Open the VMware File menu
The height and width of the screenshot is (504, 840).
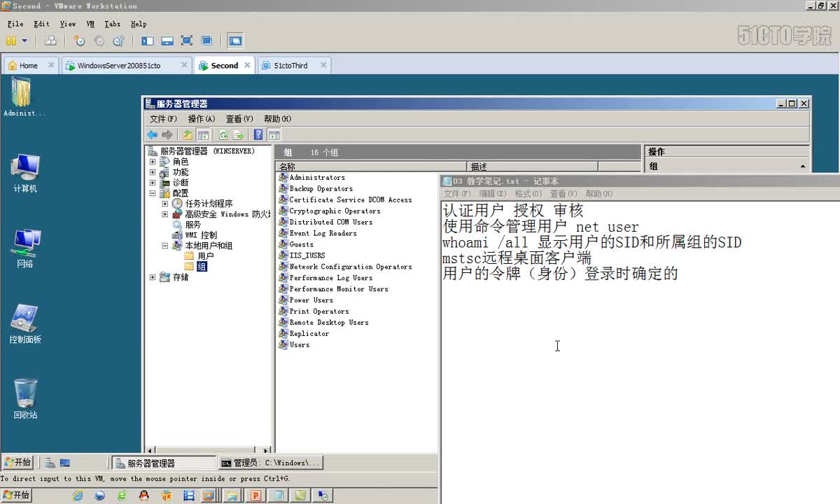point(15,24)
